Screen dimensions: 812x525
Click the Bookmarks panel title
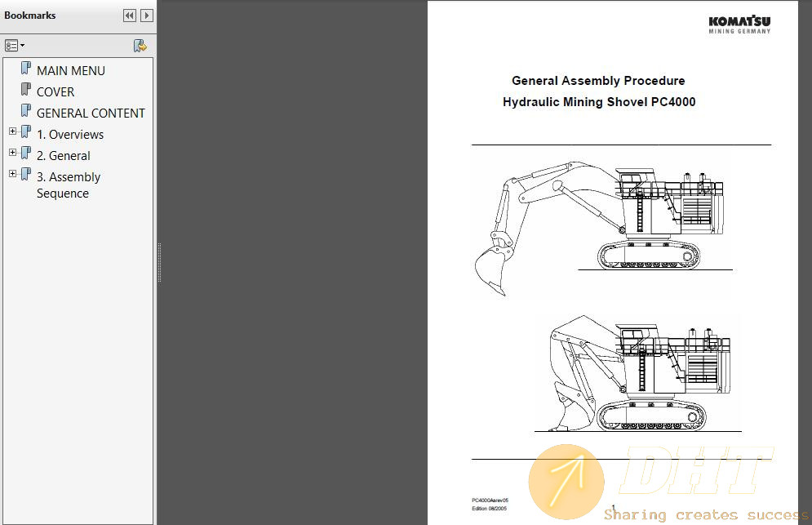click(x=29, y=16)
